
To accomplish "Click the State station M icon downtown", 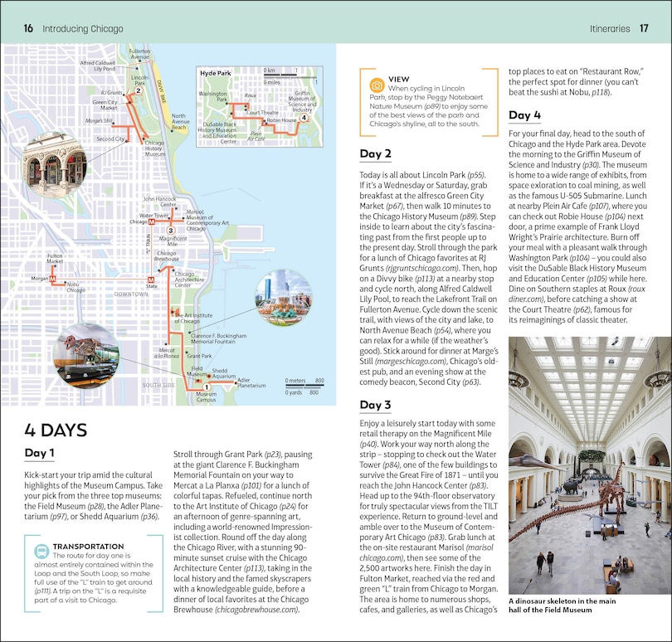I will point(152,280).
